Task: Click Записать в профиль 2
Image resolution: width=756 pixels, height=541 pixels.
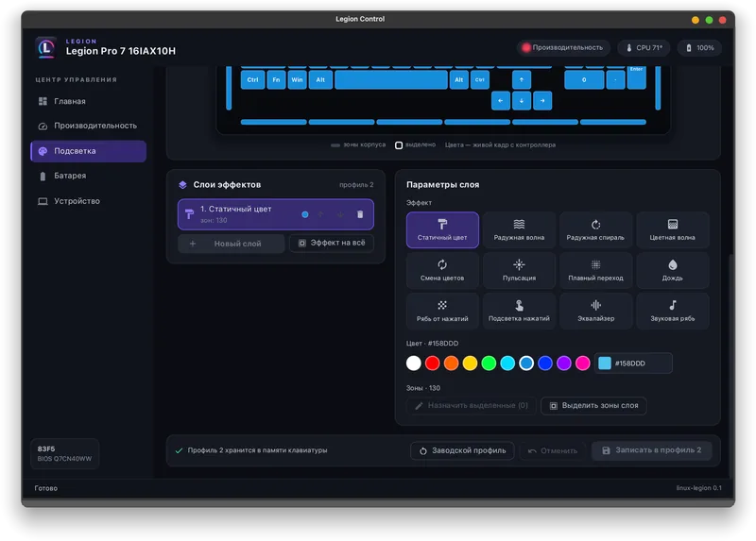Action: [x=652, y=450]
